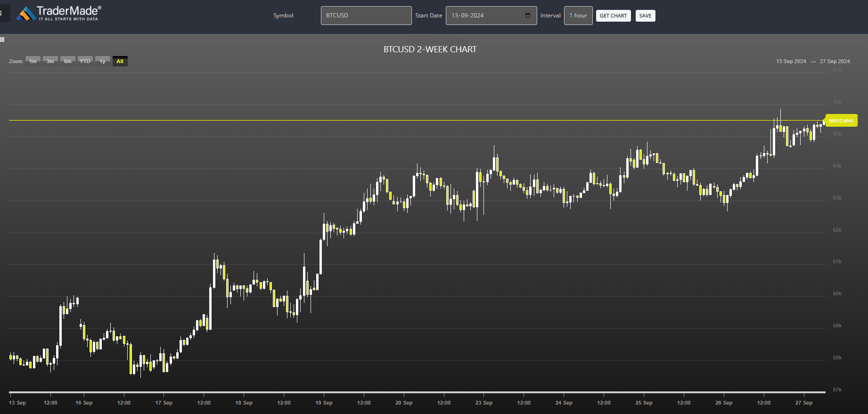The width and height of the screenshot is (868, 414).
Task: Click the 60k price axis label
Action: [x=837, y=293]
